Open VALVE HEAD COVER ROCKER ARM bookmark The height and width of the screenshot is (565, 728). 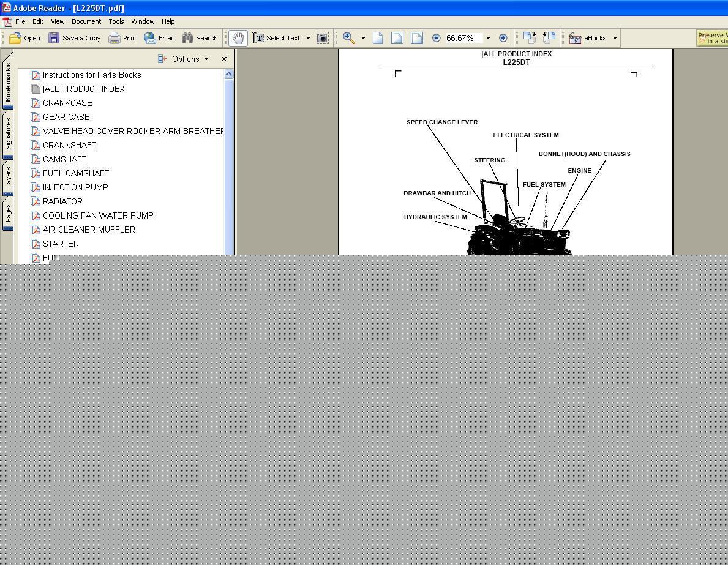(x=133, y=131)
